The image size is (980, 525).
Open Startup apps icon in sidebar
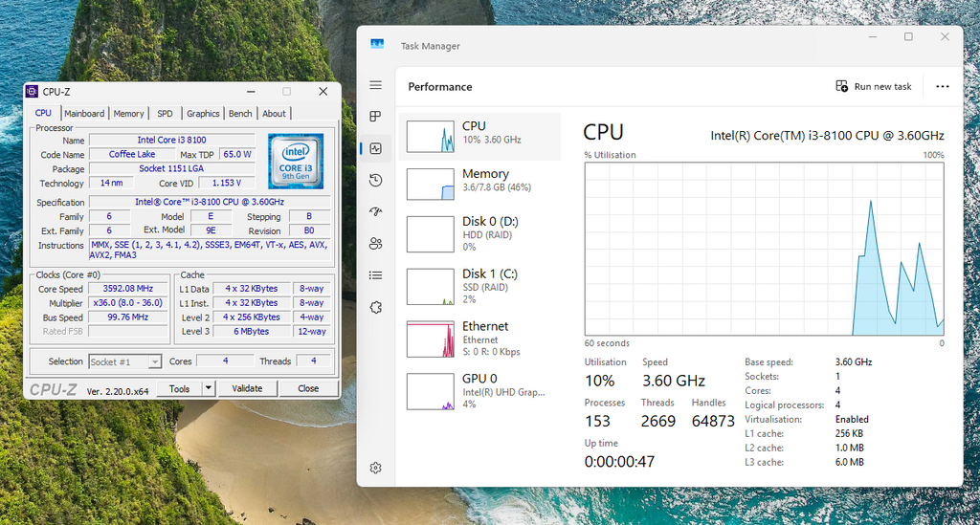pos(375,211)
